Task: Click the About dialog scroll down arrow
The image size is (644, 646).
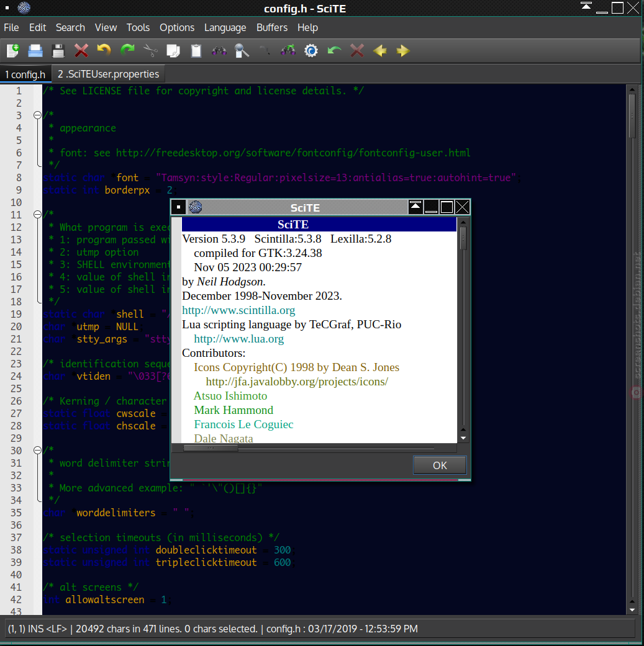Action: point(463,438)
